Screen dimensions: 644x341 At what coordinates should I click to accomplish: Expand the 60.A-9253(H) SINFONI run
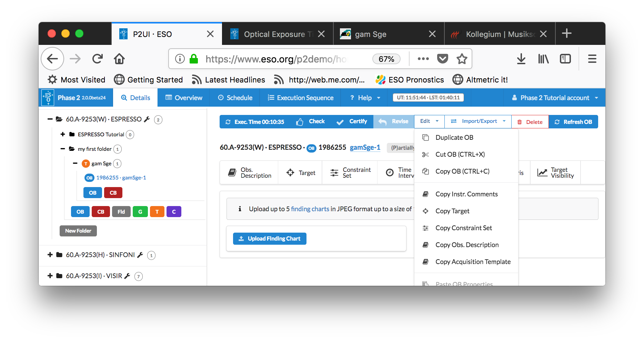point(50,255)
